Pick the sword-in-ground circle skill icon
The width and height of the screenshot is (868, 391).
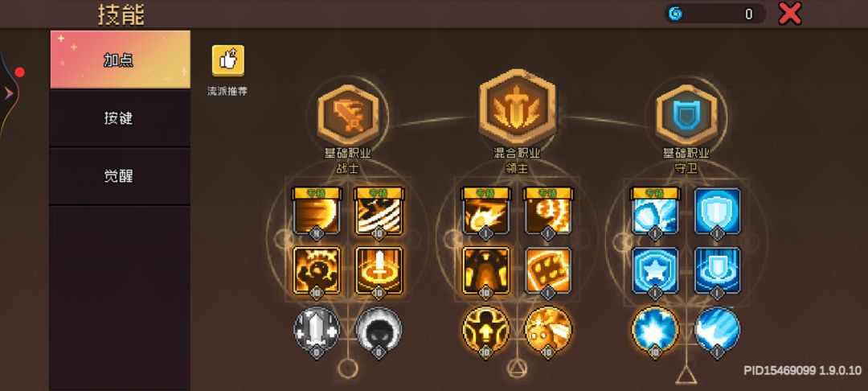point(379,270)
